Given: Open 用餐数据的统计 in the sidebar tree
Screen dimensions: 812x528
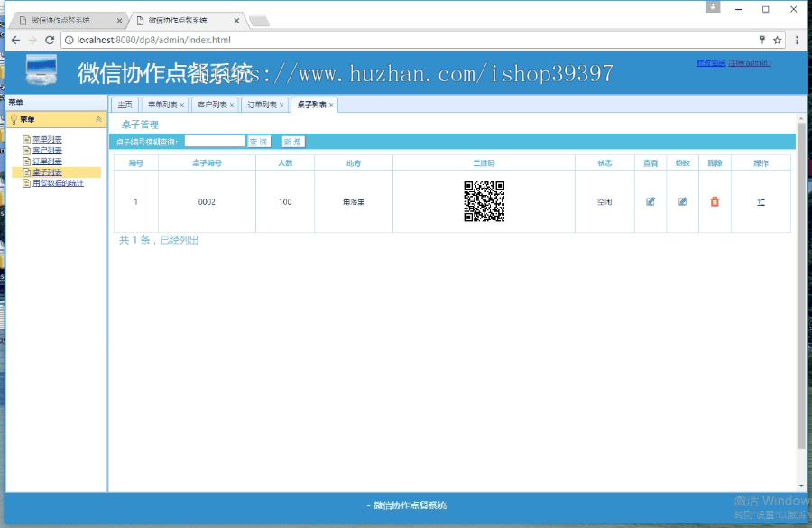Looking at the screenshot, I should 58,183.
